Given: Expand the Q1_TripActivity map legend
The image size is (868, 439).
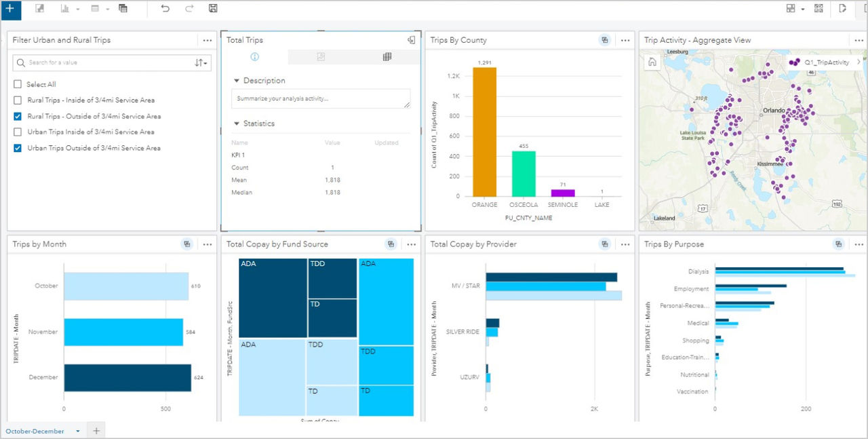Looking at the screenshot, I should coord(859,62).
